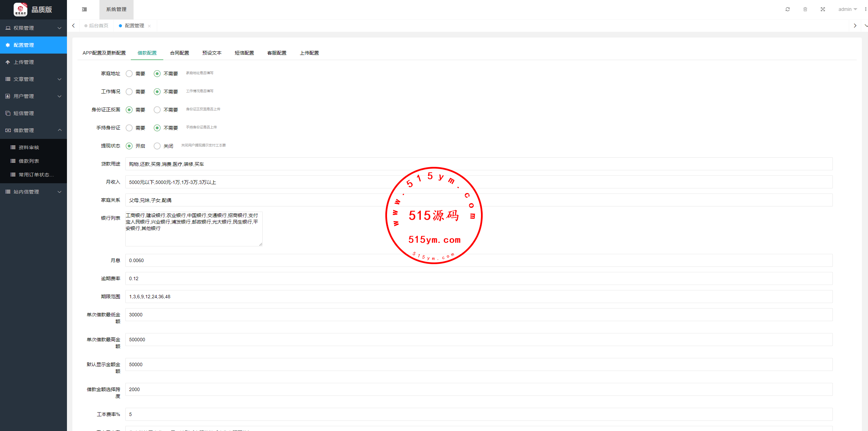Open 上传管理 with upload arrow icon
Screen dimensions: 868x431
tap(24, 62)
